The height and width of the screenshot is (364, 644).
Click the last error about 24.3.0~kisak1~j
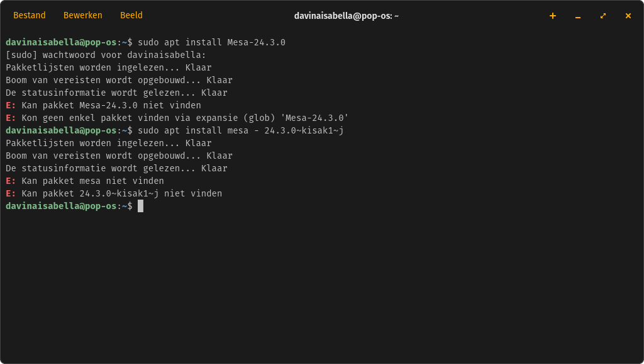point(114,194)
